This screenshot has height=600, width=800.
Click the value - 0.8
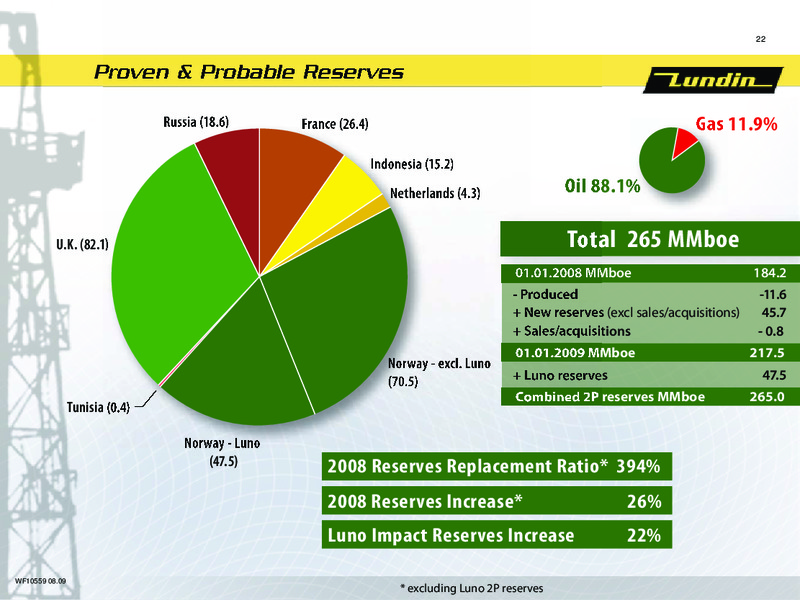coord(771,331)
